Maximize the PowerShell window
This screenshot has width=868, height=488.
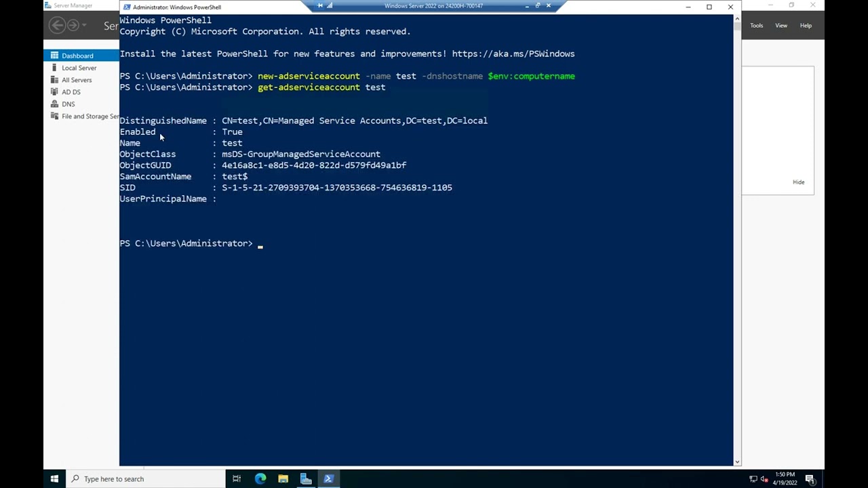point(709,7)
